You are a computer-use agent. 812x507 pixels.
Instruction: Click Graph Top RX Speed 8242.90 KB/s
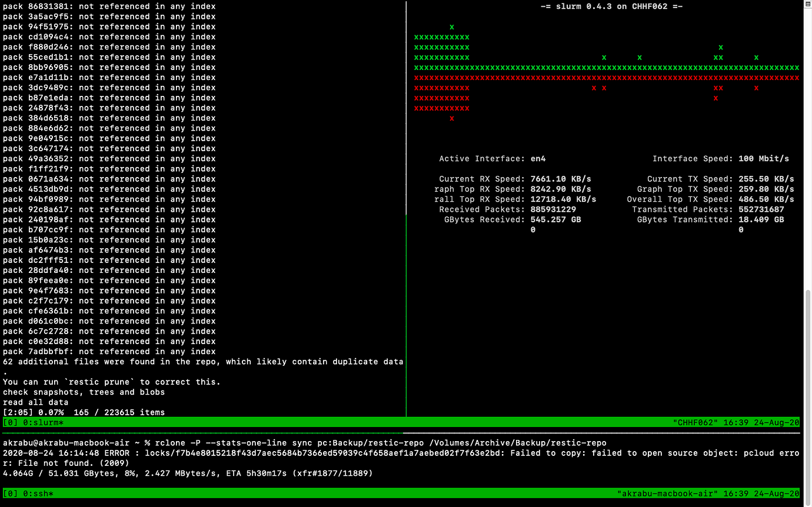point(561,189)
